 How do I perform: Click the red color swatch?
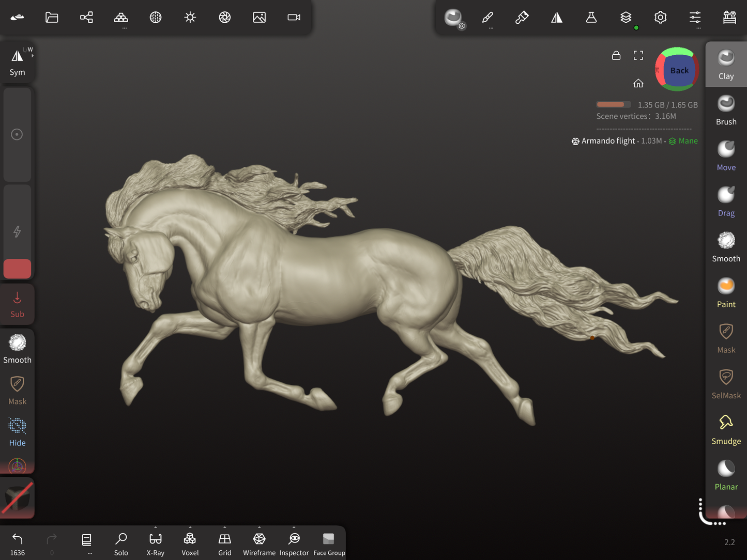tap(18, 269)
